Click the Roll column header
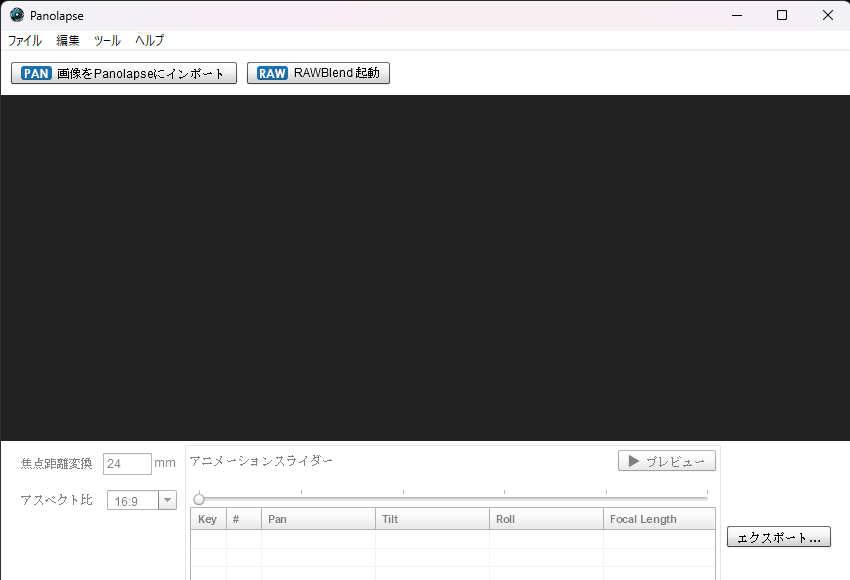 click(x=546, y=519)
